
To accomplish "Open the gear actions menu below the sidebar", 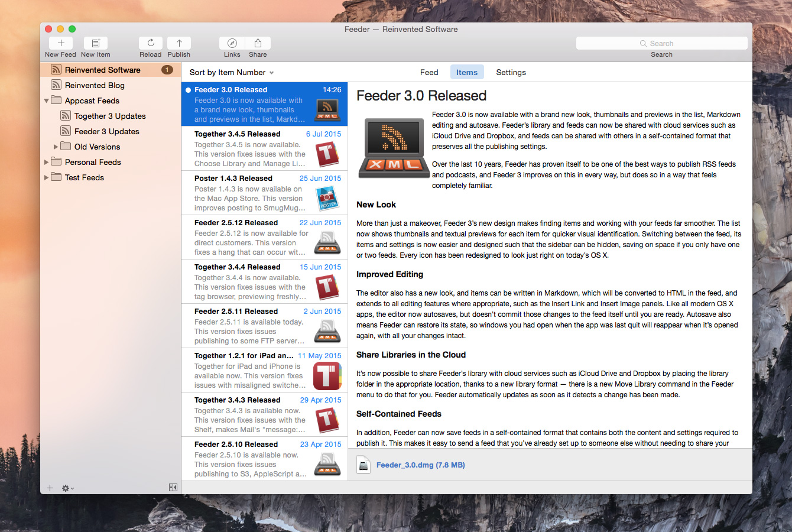I will click(67, 488).
